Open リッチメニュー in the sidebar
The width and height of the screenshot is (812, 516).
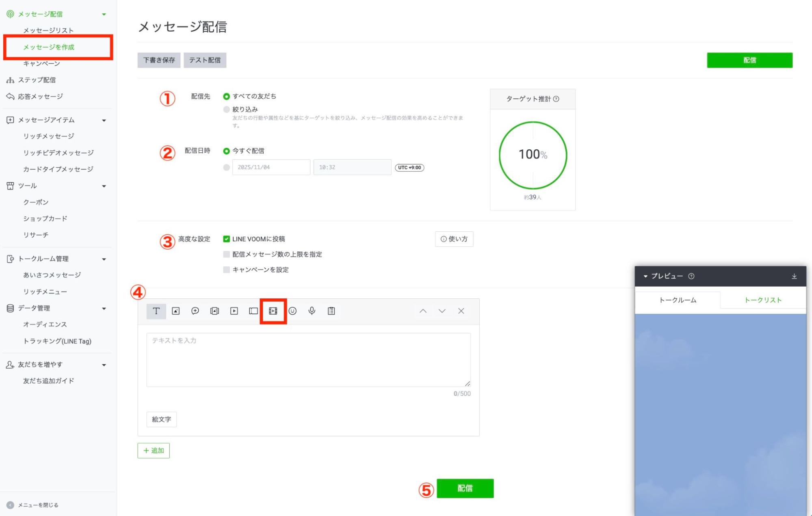coord(45,291)
